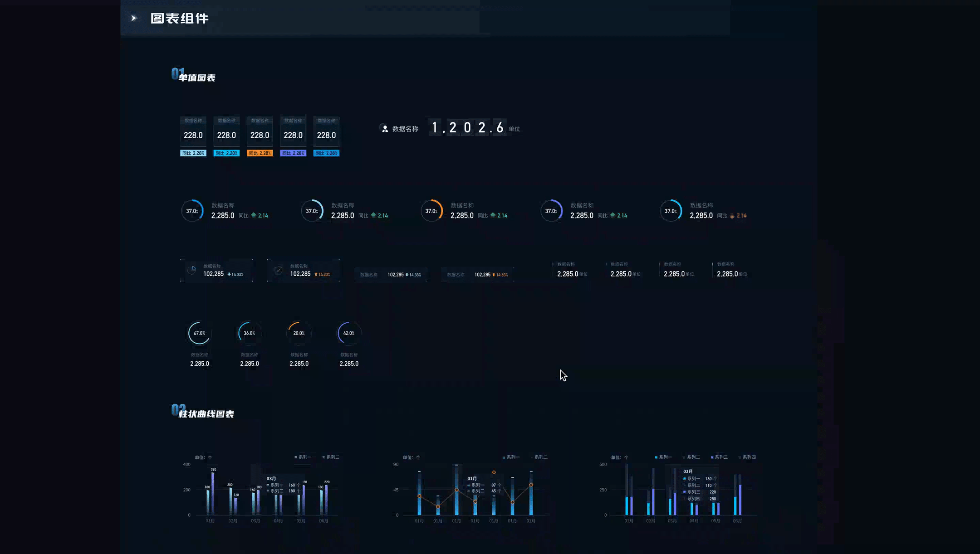
Task: Toggle 系列一 legend in the four-series chart
Action: coord(663,457)
